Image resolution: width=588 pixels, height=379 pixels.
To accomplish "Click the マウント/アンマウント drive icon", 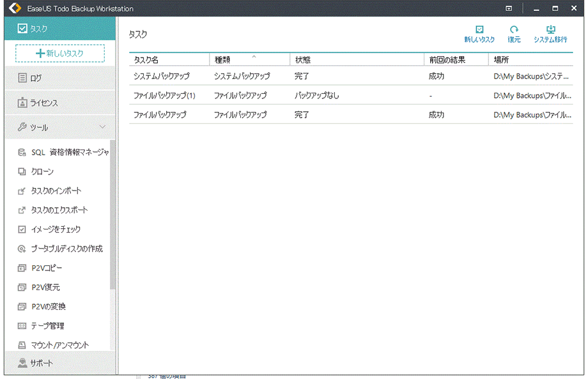I will click(x=22, y=345).
